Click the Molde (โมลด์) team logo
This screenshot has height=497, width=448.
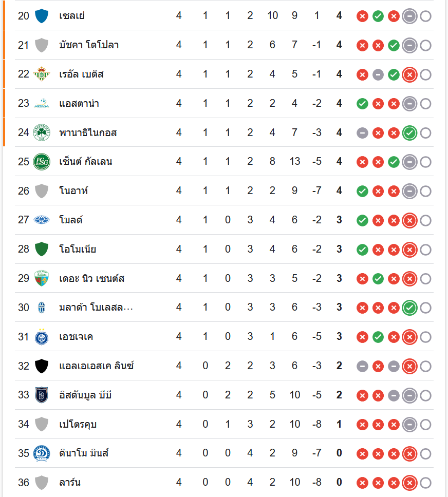click(x=41, y=220)
